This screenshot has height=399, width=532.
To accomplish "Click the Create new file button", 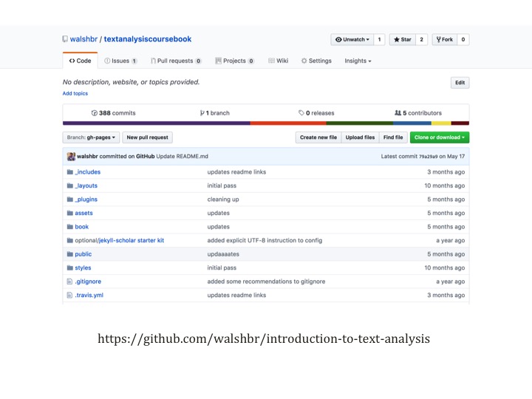I will 318,137.
